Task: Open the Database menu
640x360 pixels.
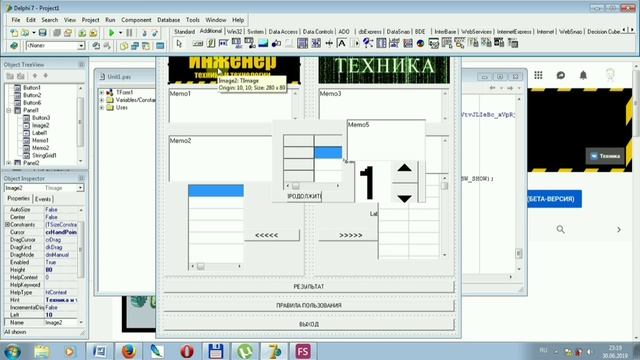Action: pyautogui.click(x=169, y=20)
